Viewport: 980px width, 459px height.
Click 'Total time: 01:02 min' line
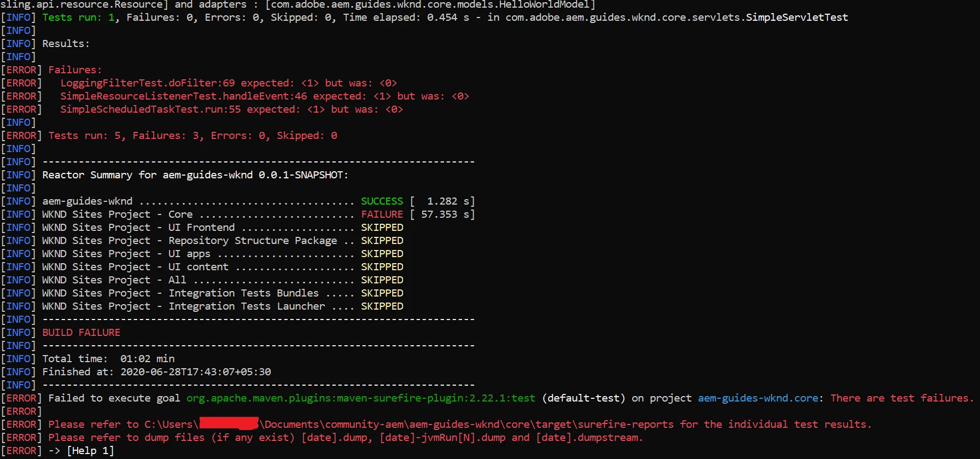click(108, 359)
